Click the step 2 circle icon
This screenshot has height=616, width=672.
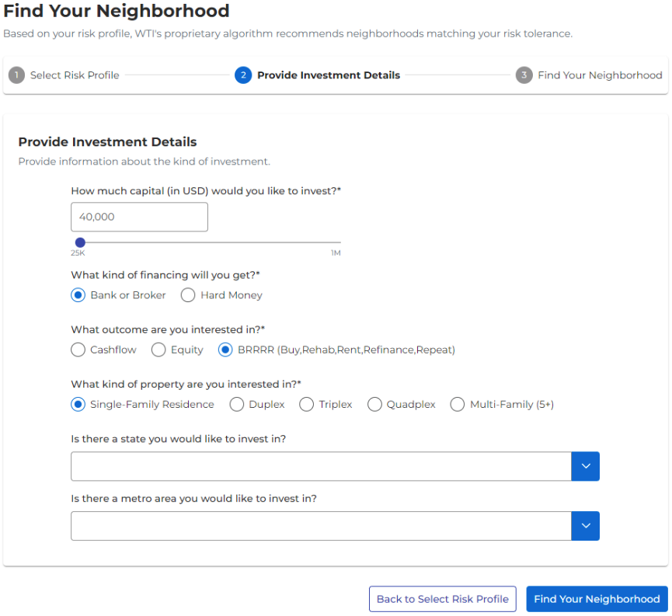tap(243, 75)
